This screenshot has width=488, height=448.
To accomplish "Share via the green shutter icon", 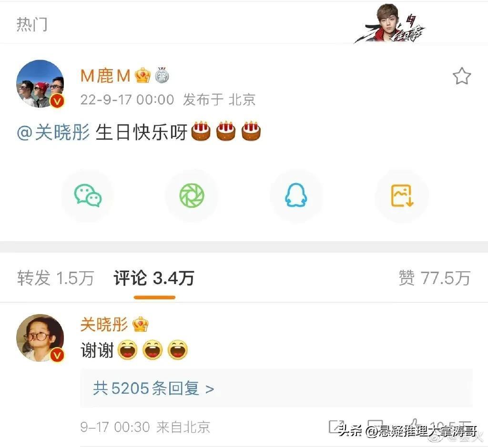I will coord(192,195).
